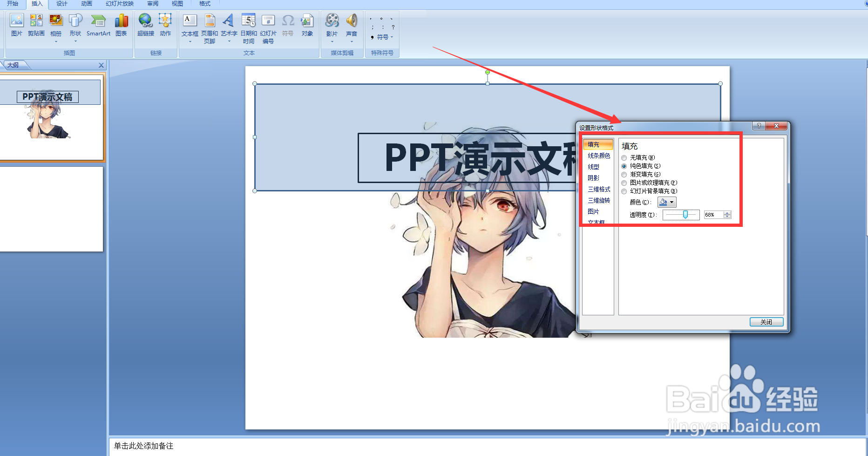Open 线条颜色 line color category
Viewport: 868px width, 456px height.
[x=599, y=156]
